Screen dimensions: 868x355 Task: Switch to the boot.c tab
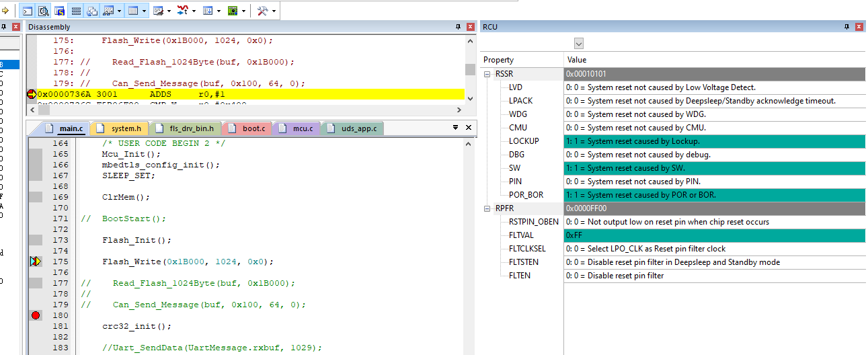point(247,128)
